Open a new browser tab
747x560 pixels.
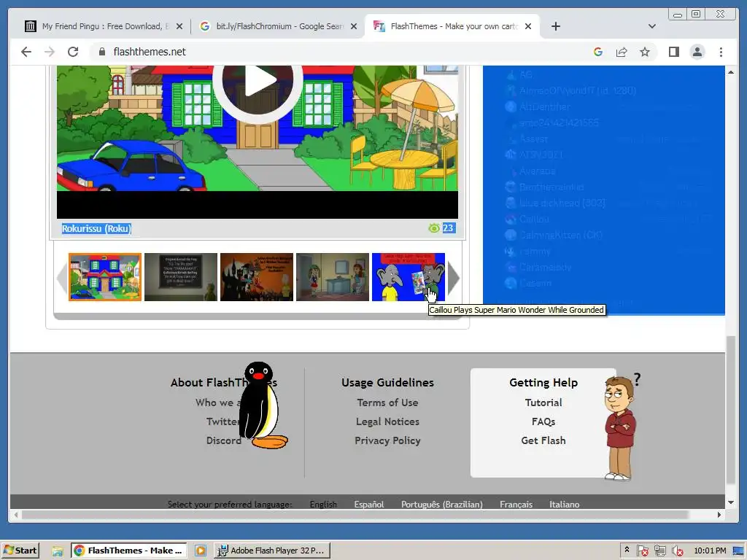pos(555,26)
